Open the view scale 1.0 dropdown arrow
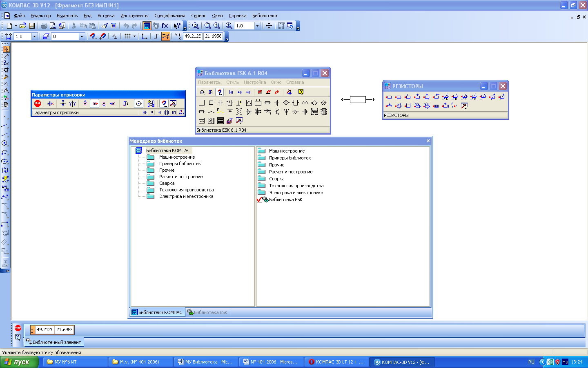 [257, 26]
